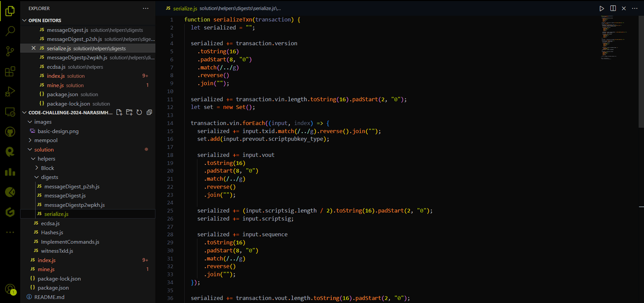The image size is (644, 303).
Task: Open index.js from Open Editors list
Action: [55, 76]
